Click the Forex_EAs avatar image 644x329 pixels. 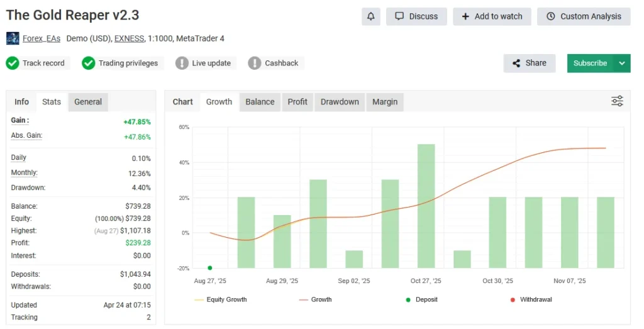pyautogui.click(x=13, y=38)
